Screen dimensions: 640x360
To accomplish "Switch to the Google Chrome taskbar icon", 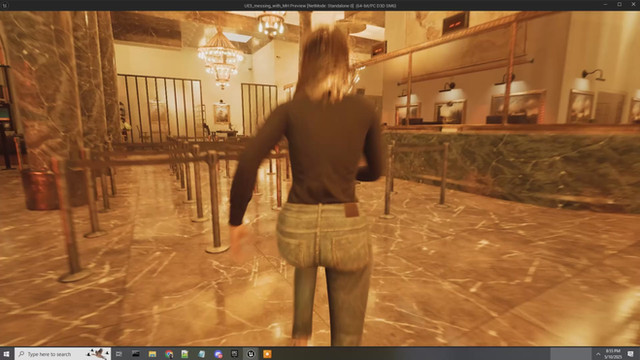I will click(x=169, y=354).
